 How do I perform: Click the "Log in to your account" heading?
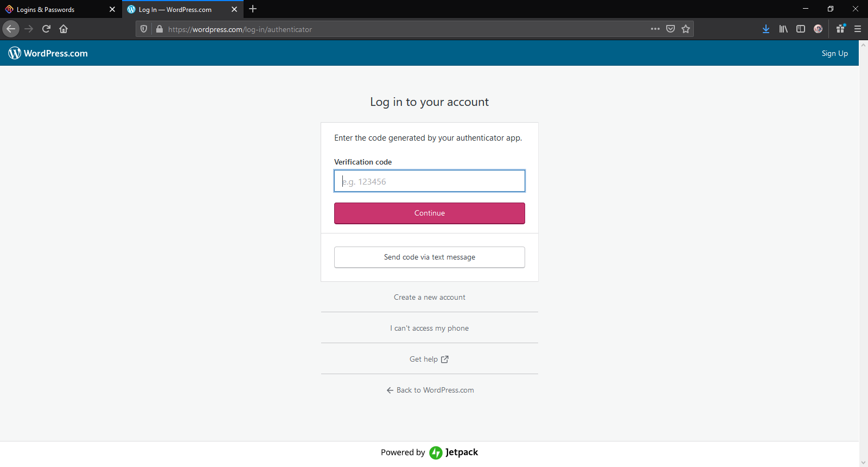429,102
